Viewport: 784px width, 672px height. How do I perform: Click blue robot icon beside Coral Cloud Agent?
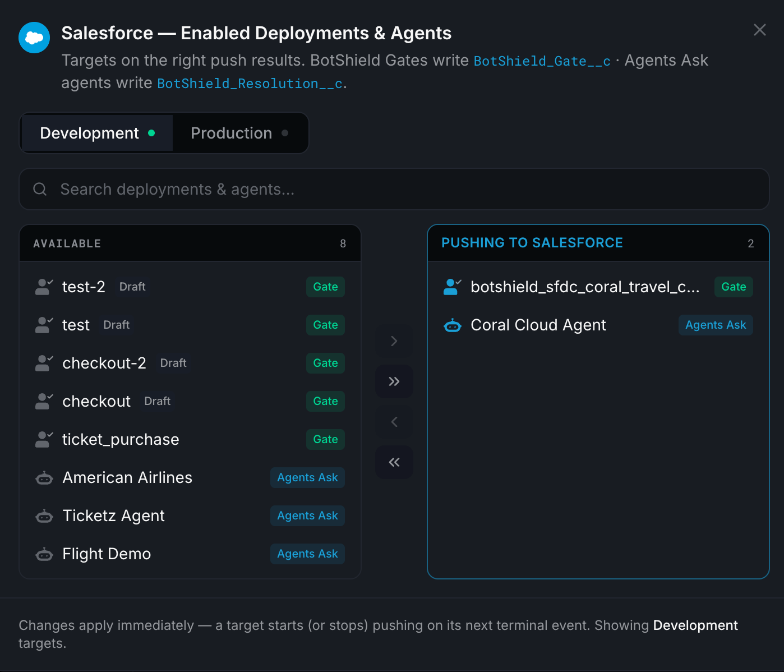[x=453, y=325]
